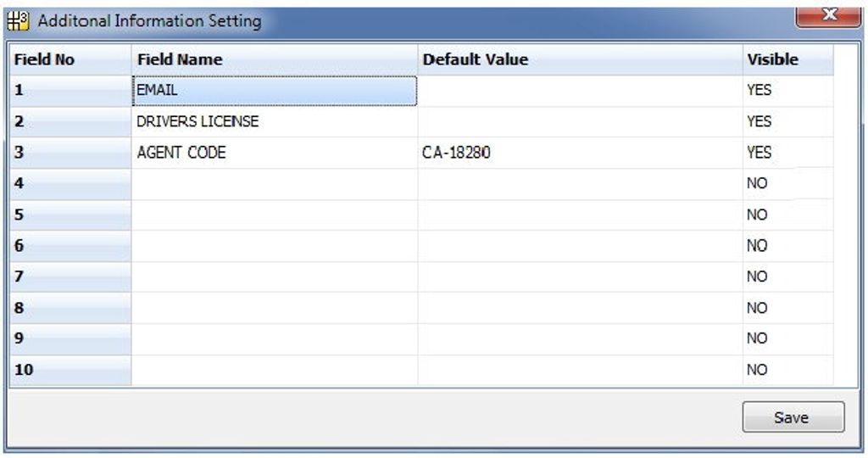Click the Visible column header
The height and width of the screenshot is (458, 868).
coord(787,59)
